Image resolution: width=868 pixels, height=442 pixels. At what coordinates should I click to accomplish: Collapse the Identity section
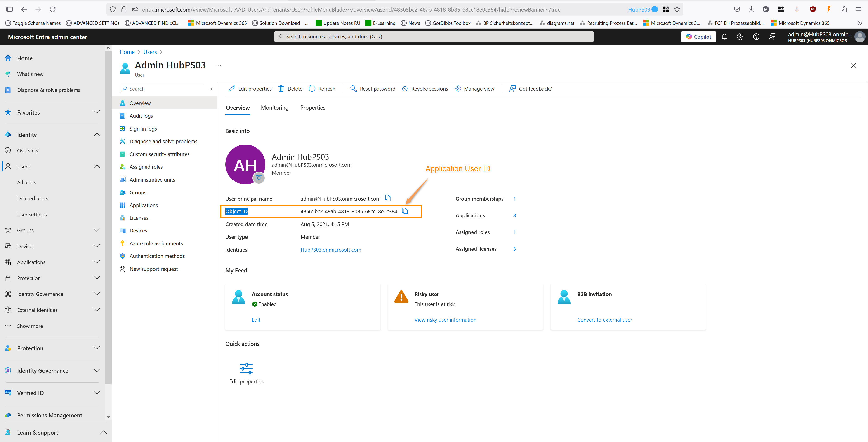(x=97, y=135)
